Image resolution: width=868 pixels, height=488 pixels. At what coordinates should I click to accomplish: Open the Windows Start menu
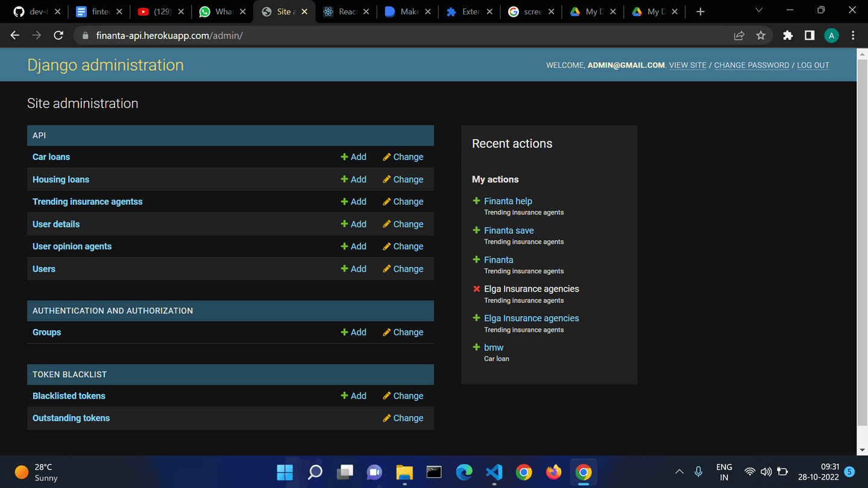(285, 472)
